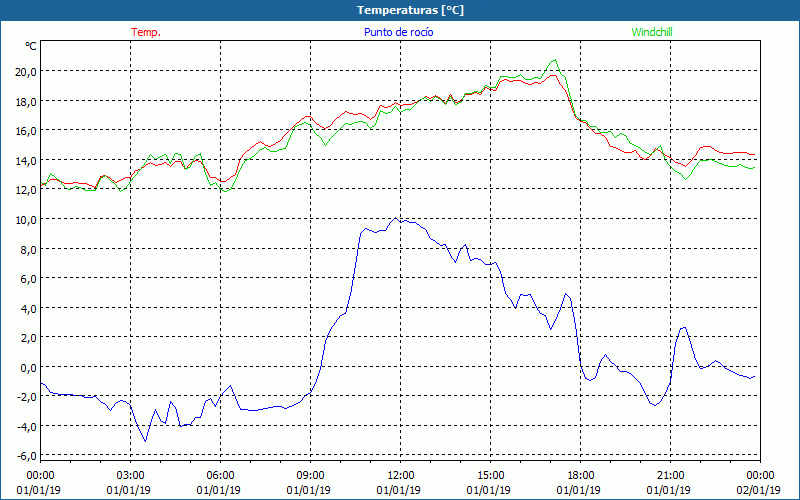Click the -4,0 y-axis value
The height and width of the screenshot is (500, 800).
tap(26, 426)
